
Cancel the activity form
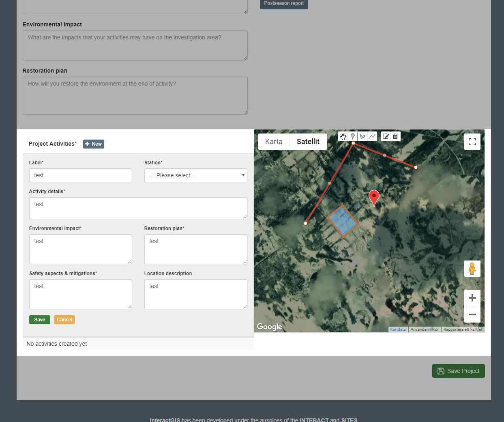[x=64, y=320]
